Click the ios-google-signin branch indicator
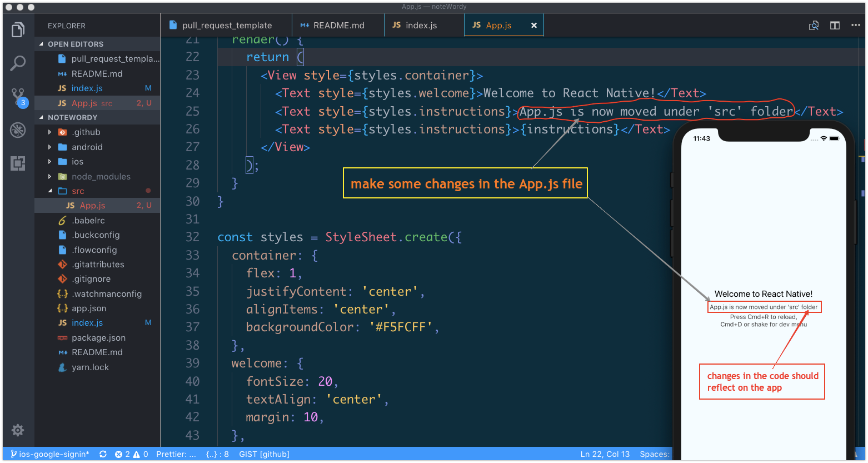The image size is (868, 463). point(49,454)
